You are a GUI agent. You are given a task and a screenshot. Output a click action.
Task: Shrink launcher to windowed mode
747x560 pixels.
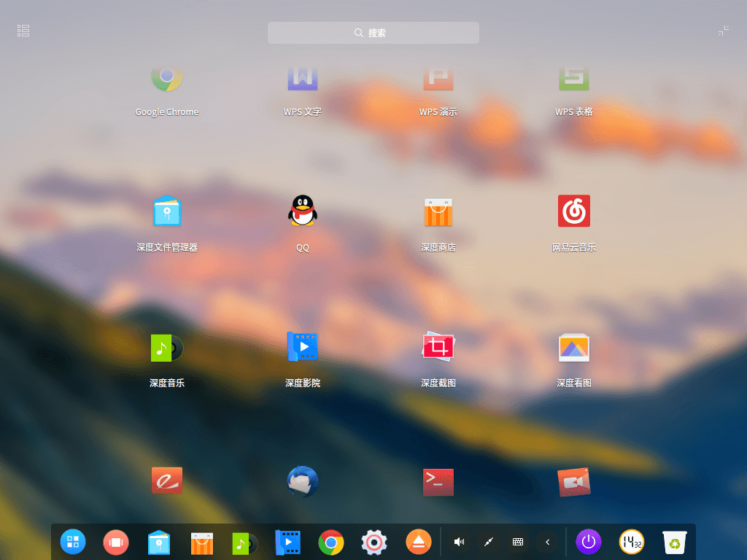(x=723, y=31)
